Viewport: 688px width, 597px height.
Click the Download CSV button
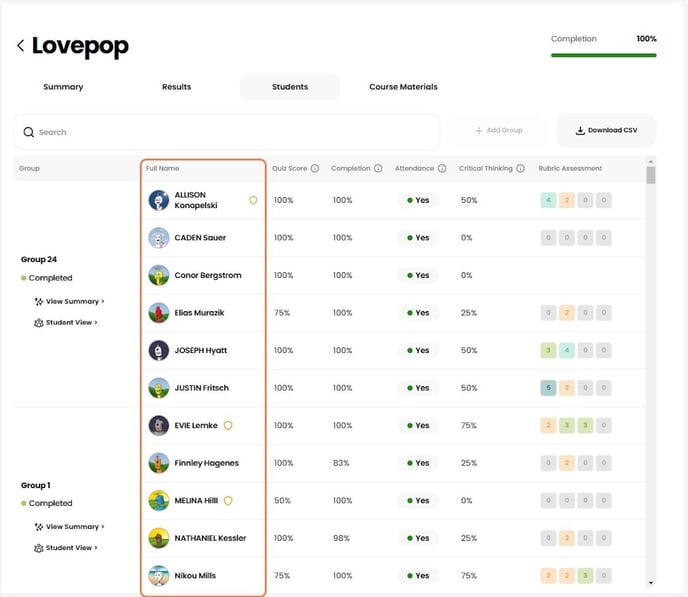[x=607, y=131]
